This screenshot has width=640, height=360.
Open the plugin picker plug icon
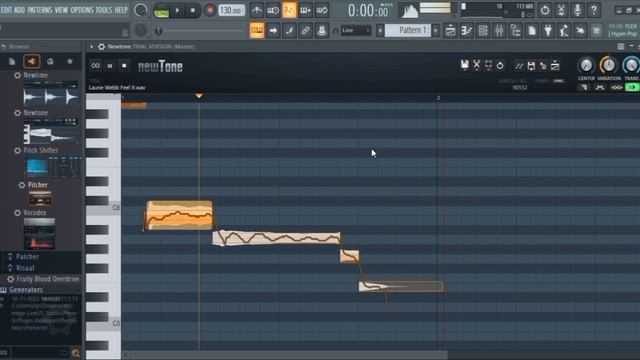pyautogui.click(x=548, y=30)
